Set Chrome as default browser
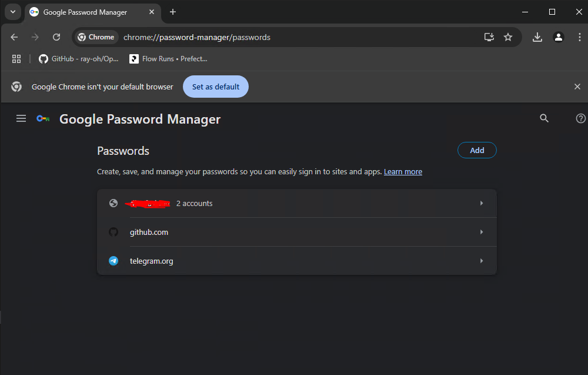Screen dimensions: 588x375 [x=216, y=86]
